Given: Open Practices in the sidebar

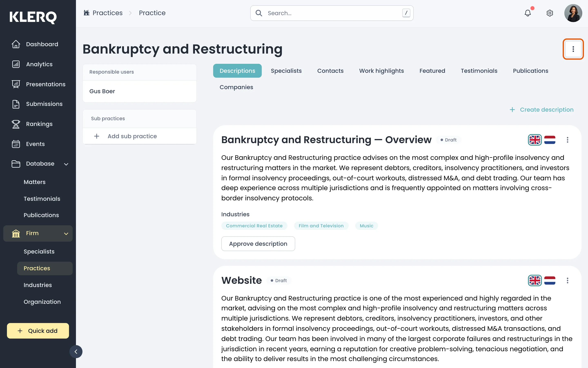Looking at the screenshot, I should 45,268.
